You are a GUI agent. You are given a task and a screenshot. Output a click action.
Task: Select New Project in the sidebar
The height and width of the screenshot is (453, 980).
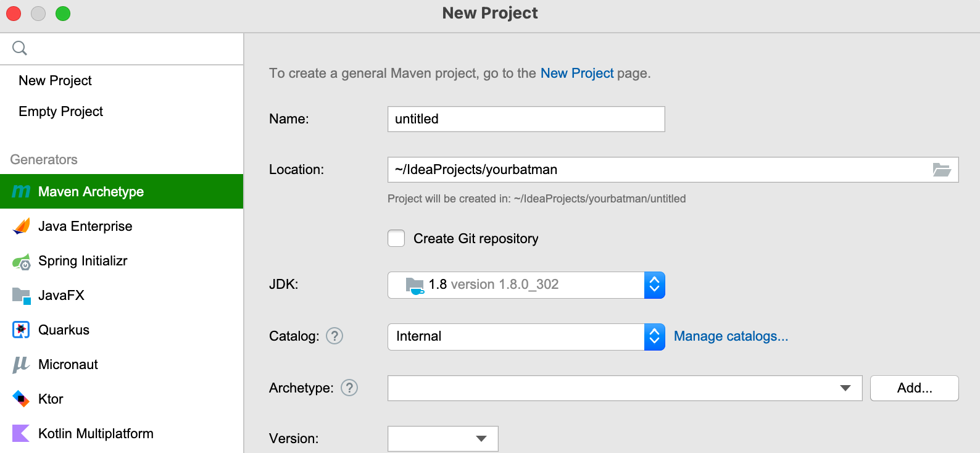click(122, 81)
